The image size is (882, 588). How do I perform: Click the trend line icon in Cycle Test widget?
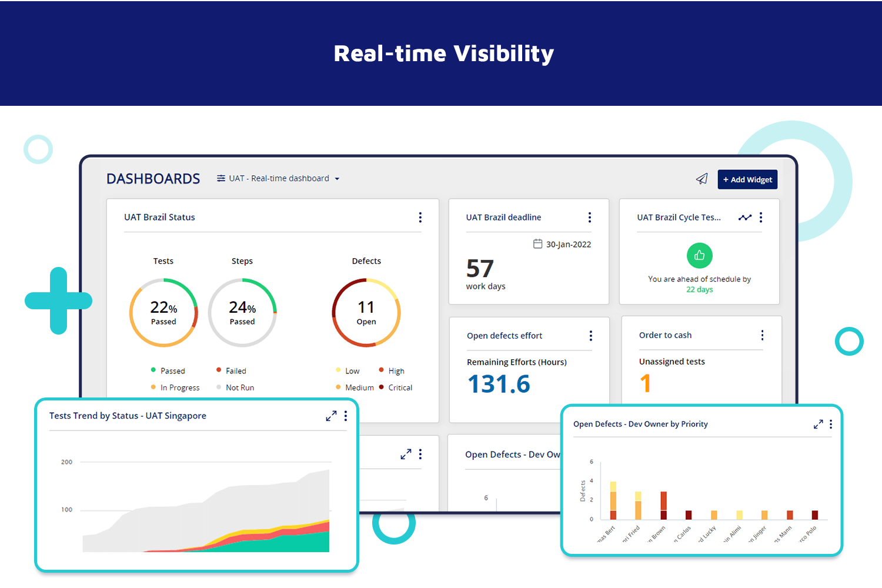coord(745,218)
